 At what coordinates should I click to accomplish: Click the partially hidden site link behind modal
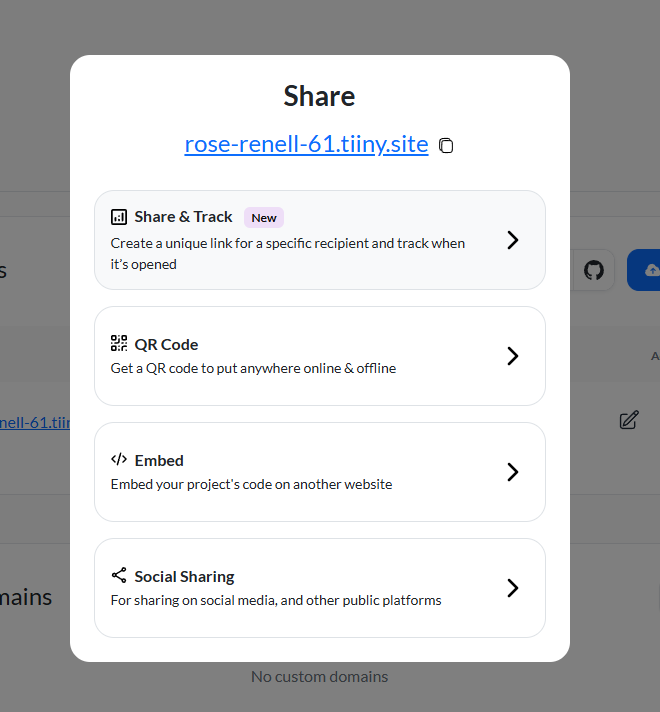coord(35,422)
